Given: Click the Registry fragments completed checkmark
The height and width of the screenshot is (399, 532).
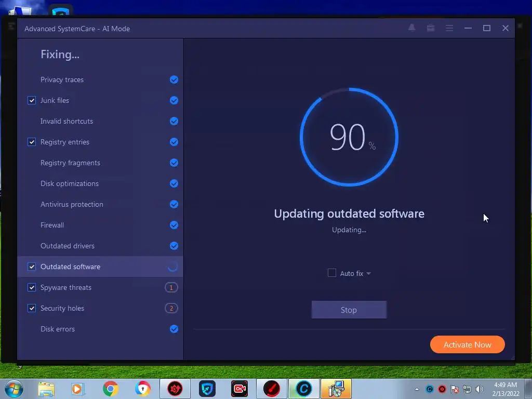Looking at the screenshot, I should coord(174,163).
